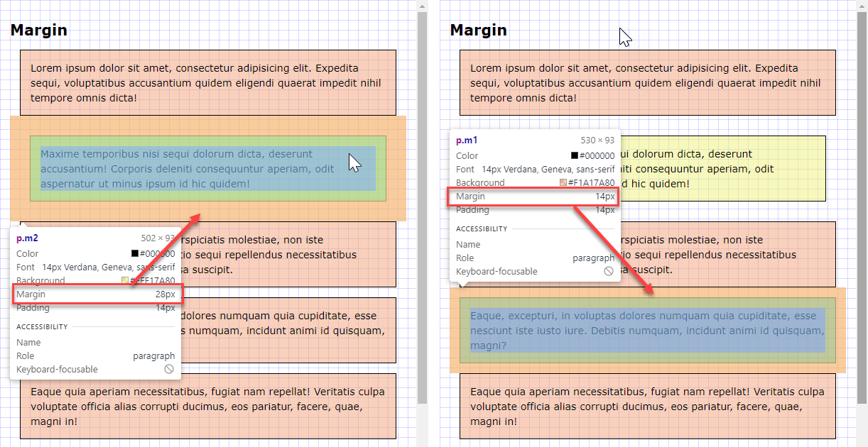
Task: Click the Margin heading on the left page
Action: (38, 30)
